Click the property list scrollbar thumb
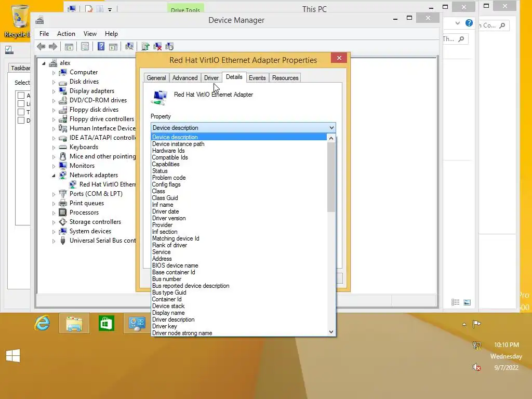 [x=331, y=177]
